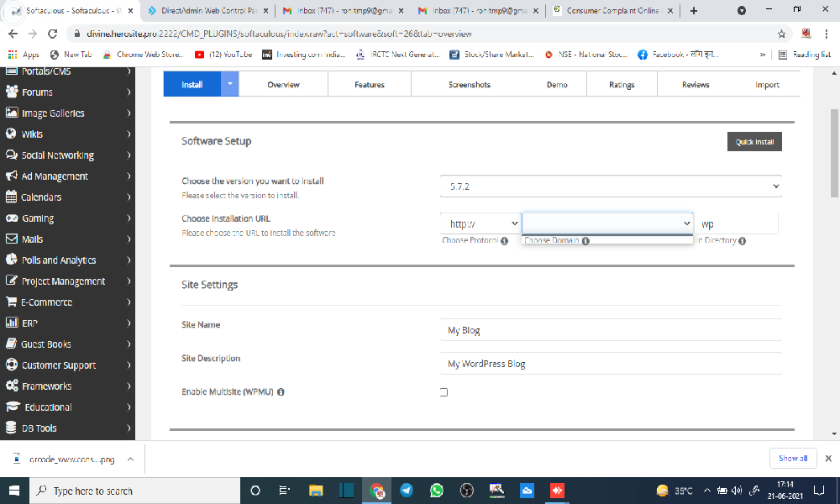
Task: Click the info icon next to Choose Protocol
Action: pyautogui.click(x=505, y=240)
